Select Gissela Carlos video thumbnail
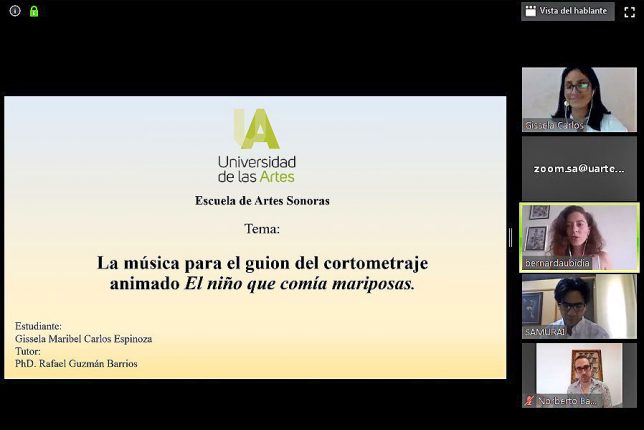Screen dimensions: 644x430 (578, 99)
